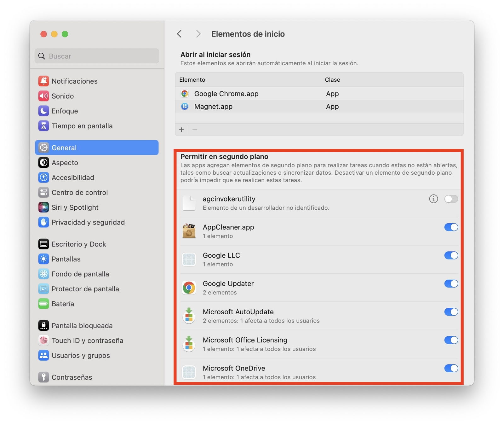Click the Google Updater Chrome icon
Image resolution: width=504 pixels, height=425 pixels.
point(189,288)
